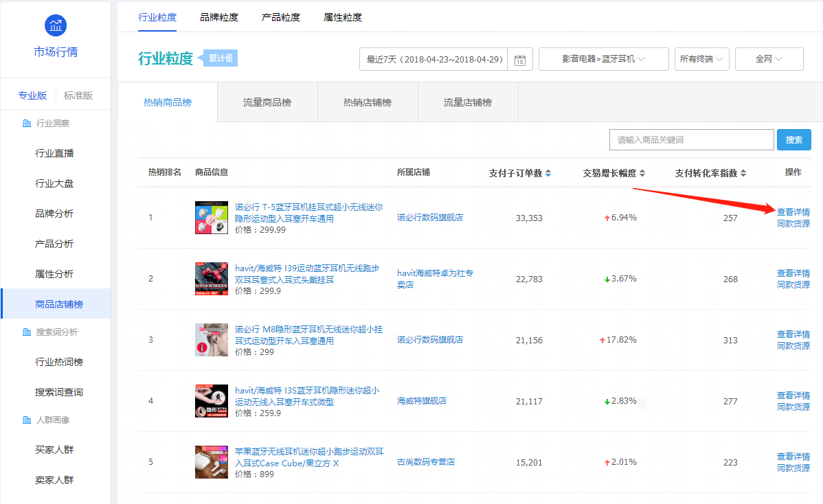Select the 流量店铺榜 tab
The image size is (823, 504).
point(468,102)
